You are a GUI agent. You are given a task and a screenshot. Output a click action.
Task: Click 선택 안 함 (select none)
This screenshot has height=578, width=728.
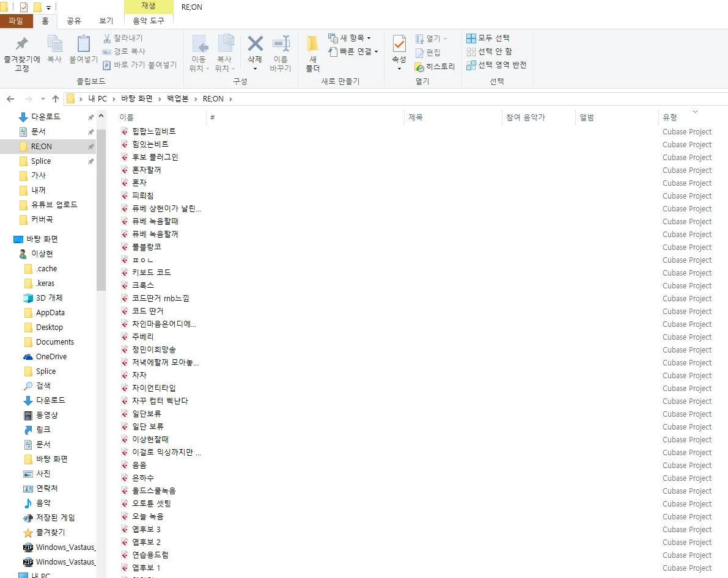[490, 51]
